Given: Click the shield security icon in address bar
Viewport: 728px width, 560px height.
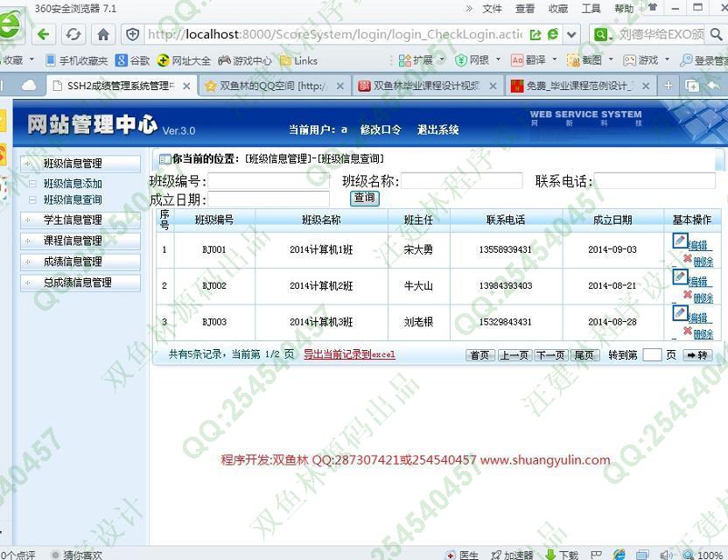Looking at the screenshot, I should 133,34.
